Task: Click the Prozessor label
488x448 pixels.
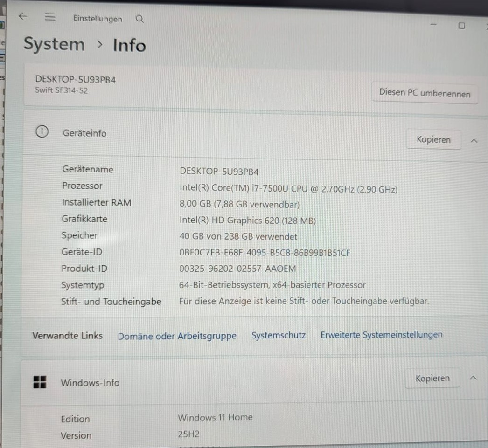Action: pyautogui.click(x=82, y=186)
